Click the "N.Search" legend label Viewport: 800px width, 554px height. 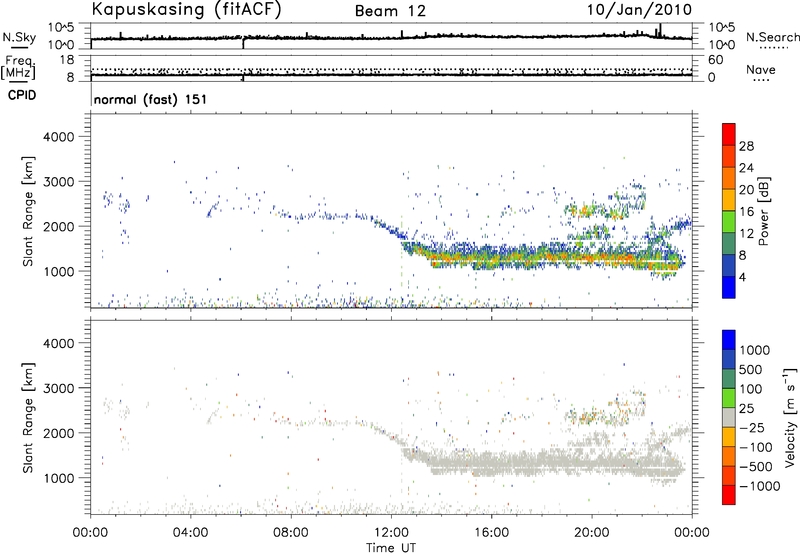pos(772,37)
